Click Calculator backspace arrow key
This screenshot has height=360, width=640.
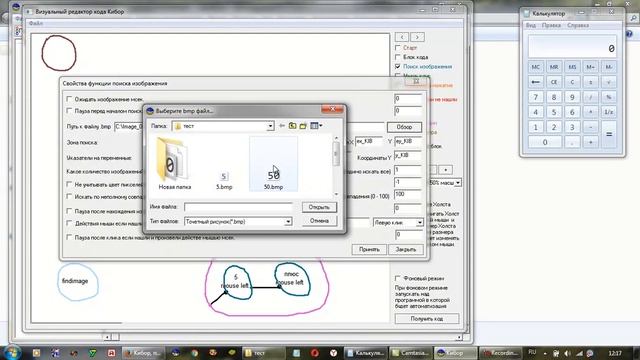click(536, 82)
